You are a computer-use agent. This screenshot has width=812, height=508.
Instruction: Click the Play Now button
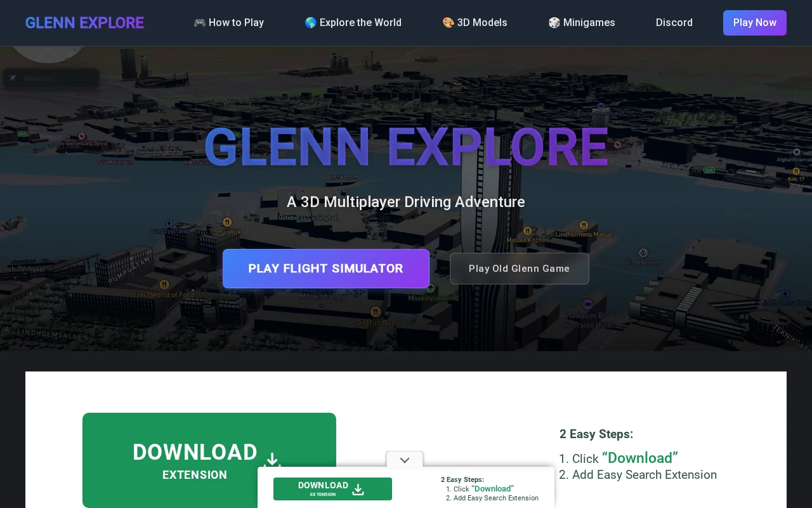click(755, 23)
